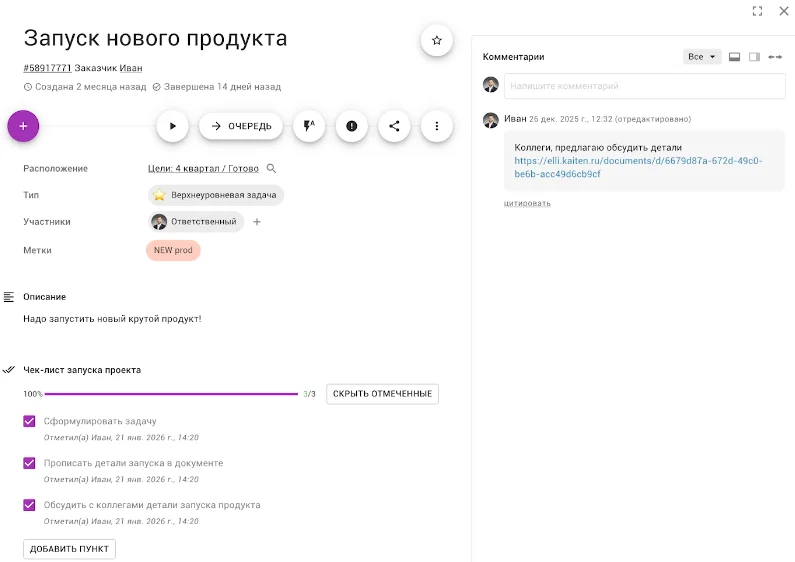Enter fullscreen mode for the card
Screen dimensions: 795x562
pos(757,11)
